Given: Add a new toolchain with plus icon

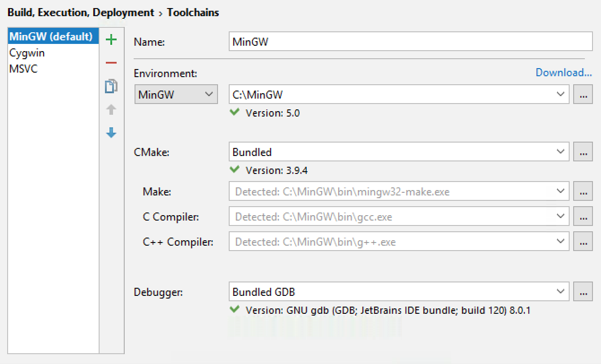Looking at the screenshot, I should click(111, 40).
